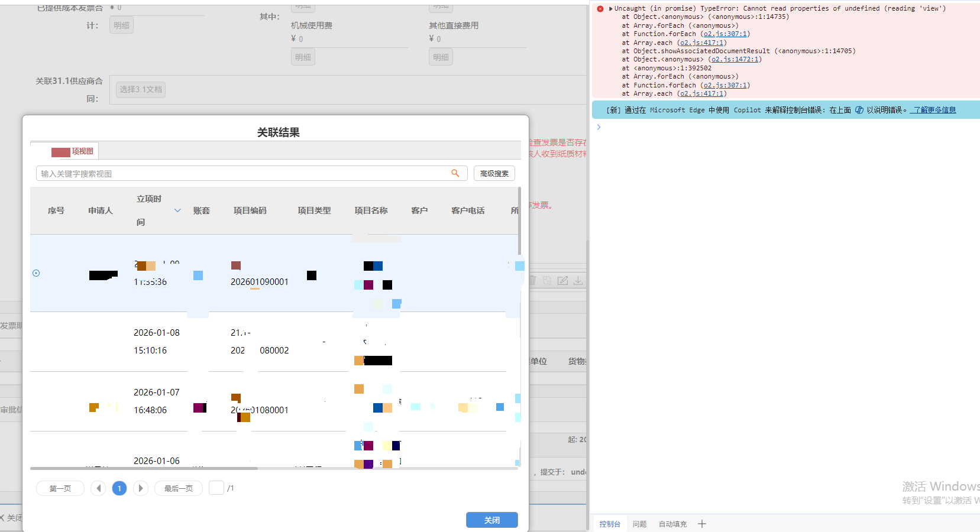Click the 序号 column header
The image size is (980, 532).
coord(56,210)
